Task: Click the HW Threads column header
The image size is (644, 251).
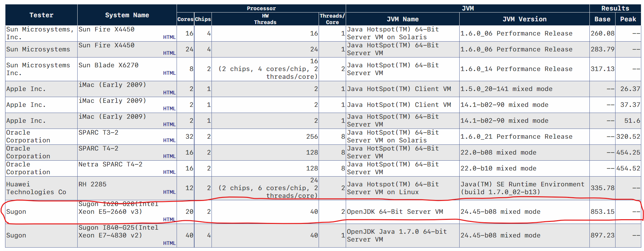Action: point(265,19)
